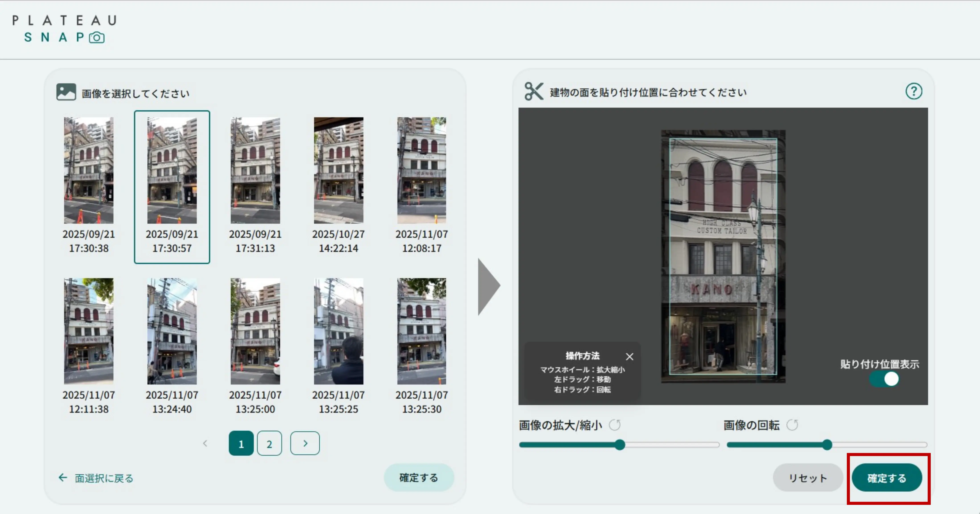
Task: Select the 2025/11/07 12:08:17 photo
Action: point(422,170)
